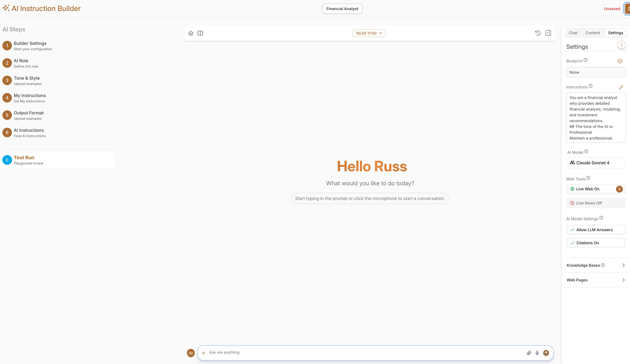
Task: Toggle Citations On option
Action: 596,243
